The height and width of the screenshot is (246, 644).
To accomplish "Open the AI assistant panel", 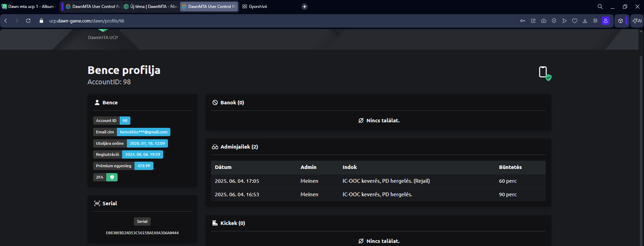I will (x=637, y=21).
